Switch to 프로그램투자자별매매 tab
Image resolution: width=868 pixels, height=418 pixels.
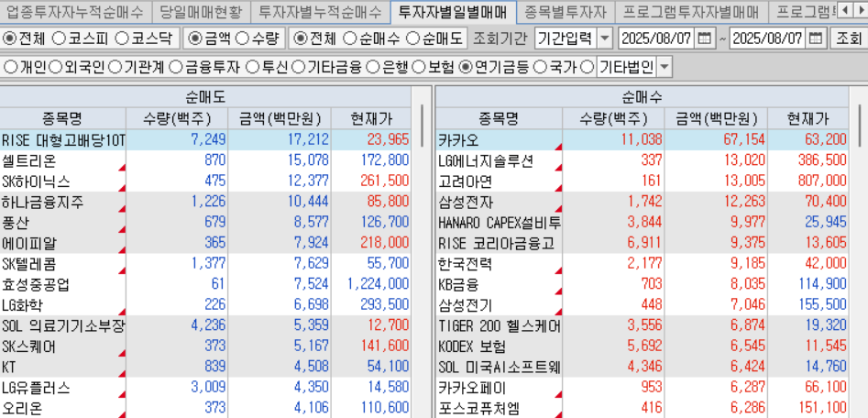691,10
